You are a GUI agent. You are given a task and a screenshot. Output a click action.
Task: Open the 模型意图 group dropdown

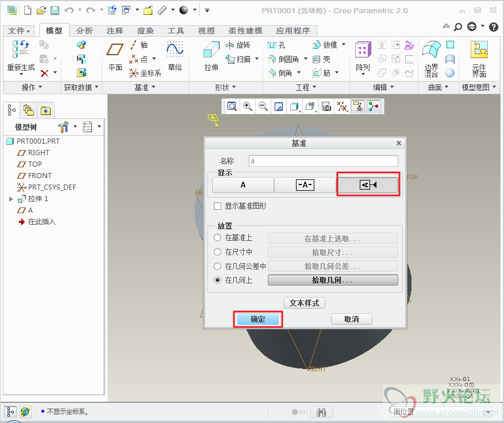click(479, 87)
